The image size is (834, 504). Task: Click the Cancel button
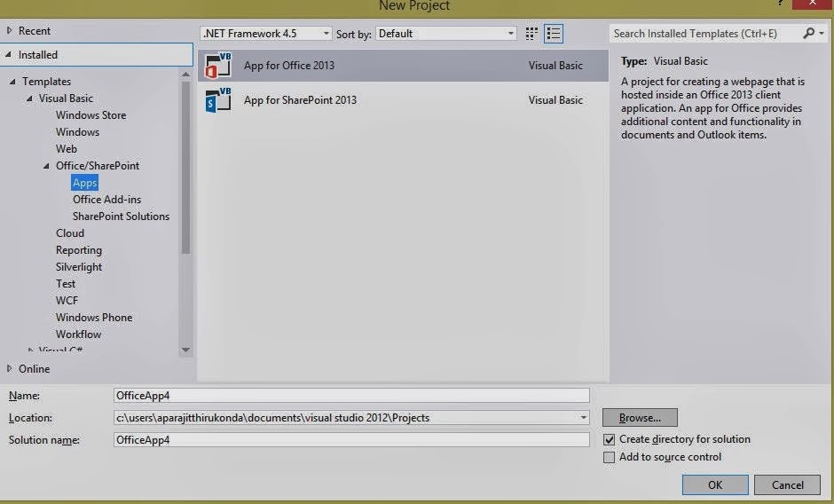coord(787,484)
